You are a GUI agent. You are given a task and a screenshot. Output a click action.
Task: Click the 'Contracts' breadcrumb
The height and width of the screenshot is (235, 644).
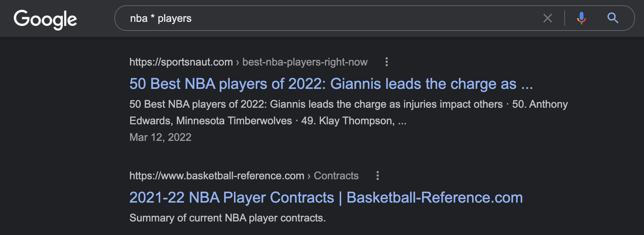[x=336, y=176]
